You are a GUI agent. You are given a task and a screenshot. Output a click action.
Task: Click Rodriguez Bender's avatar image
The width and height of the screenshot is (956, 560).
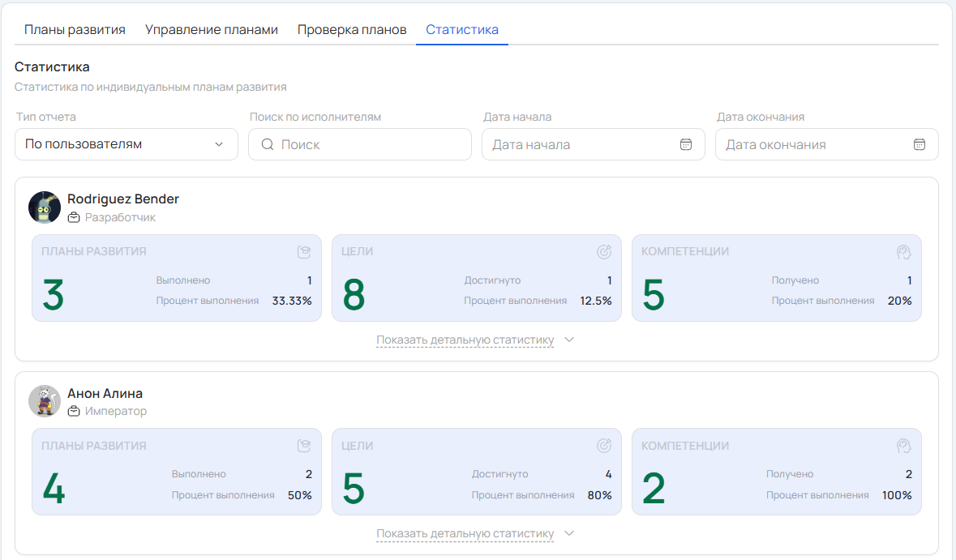[x=45, y=207]
